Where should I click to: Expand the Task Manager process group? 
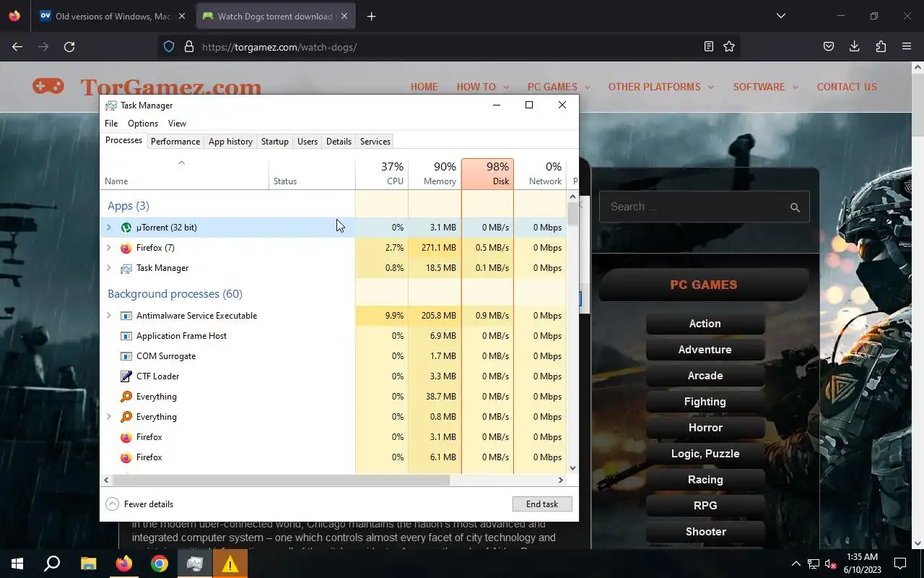(109, 268)
